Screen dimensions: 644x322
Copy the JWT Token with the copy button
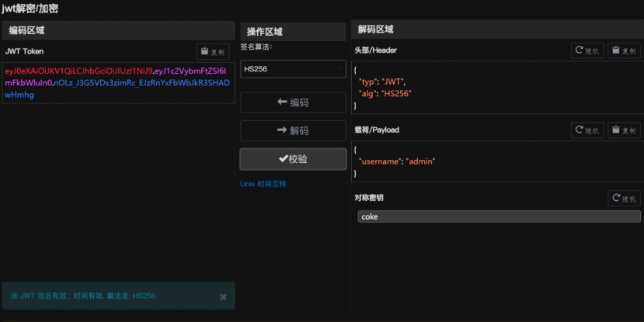[213, 52]
